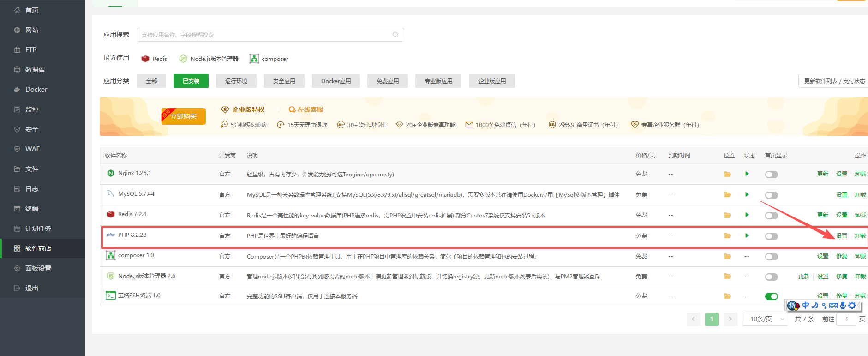Click the 安全 shield icon in sidebar
Screen dimensions: 868x356
pos(17,129)
